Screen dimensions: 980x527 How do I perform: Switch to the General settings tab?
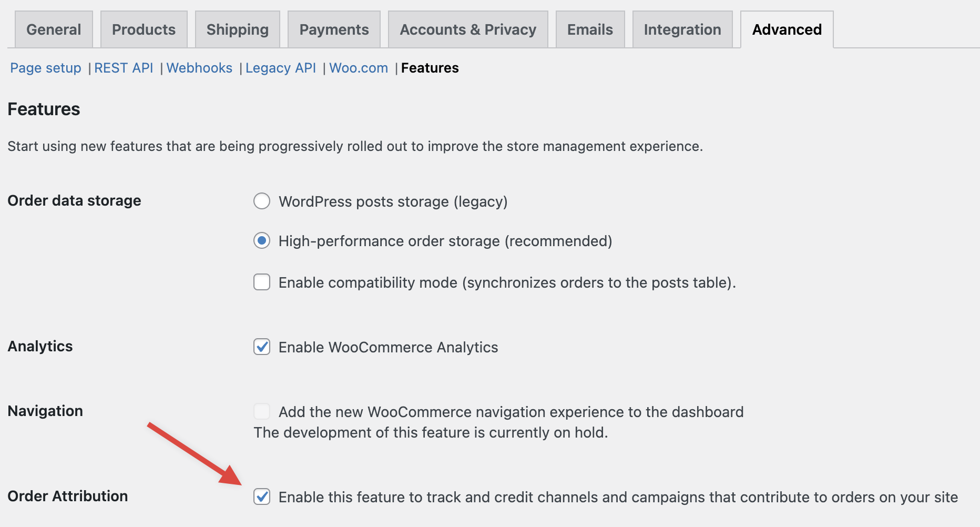click(53, 29)
